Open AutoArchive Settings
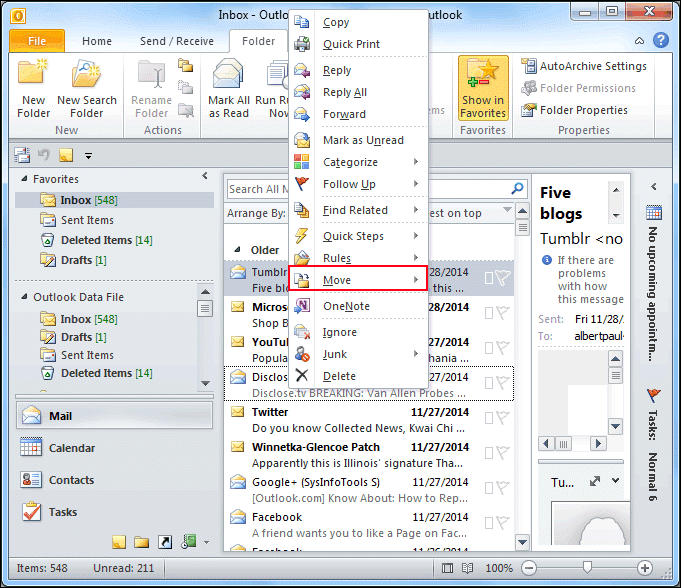 584,66
